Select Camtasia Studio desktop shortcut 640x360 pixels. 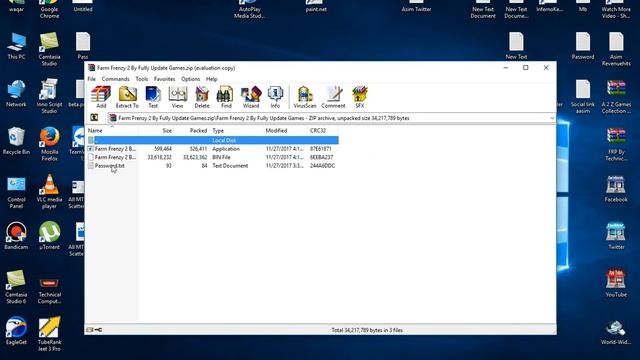tap(49, 49)
